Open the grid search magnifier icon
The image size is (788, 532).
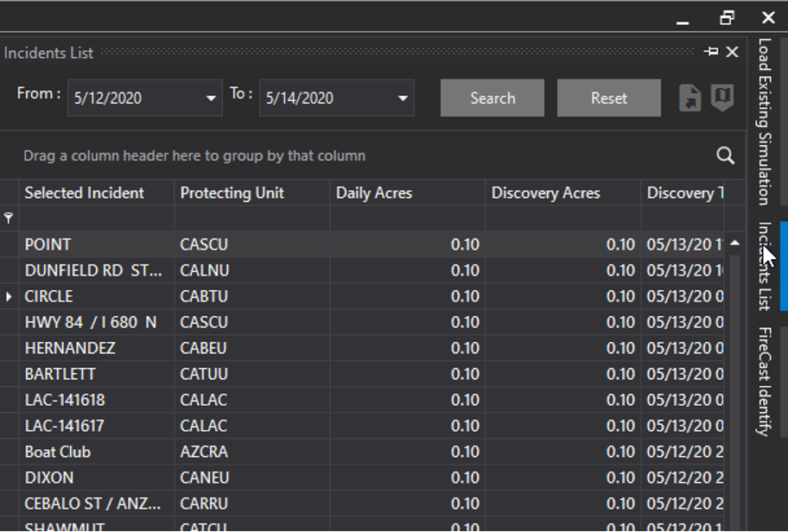click(x=725, y=155)
